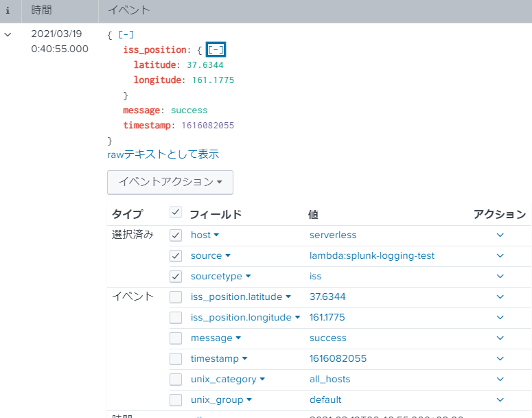This screenshot has height=418, width=532.
Task: Expand the action chevron for message row
Action: (500, 338)
